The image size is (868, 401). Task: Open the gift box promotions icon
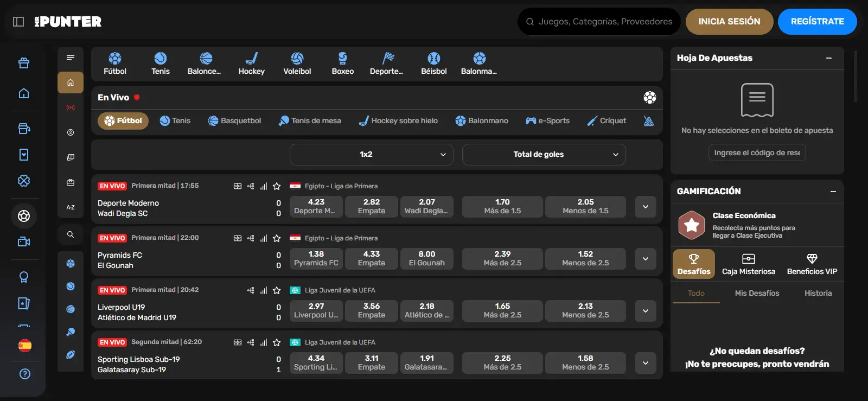point(24,63)
